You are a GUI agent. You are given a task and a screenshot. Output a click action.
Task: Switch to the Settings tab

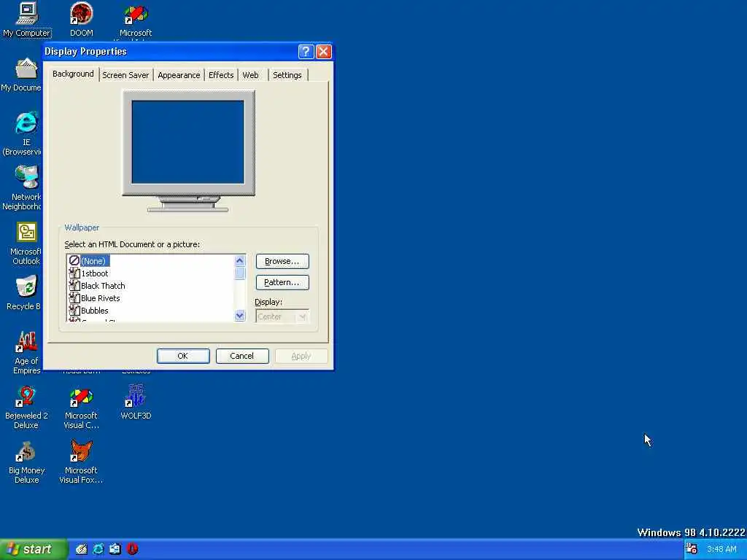pyautogui.click(x=287, y=75)
